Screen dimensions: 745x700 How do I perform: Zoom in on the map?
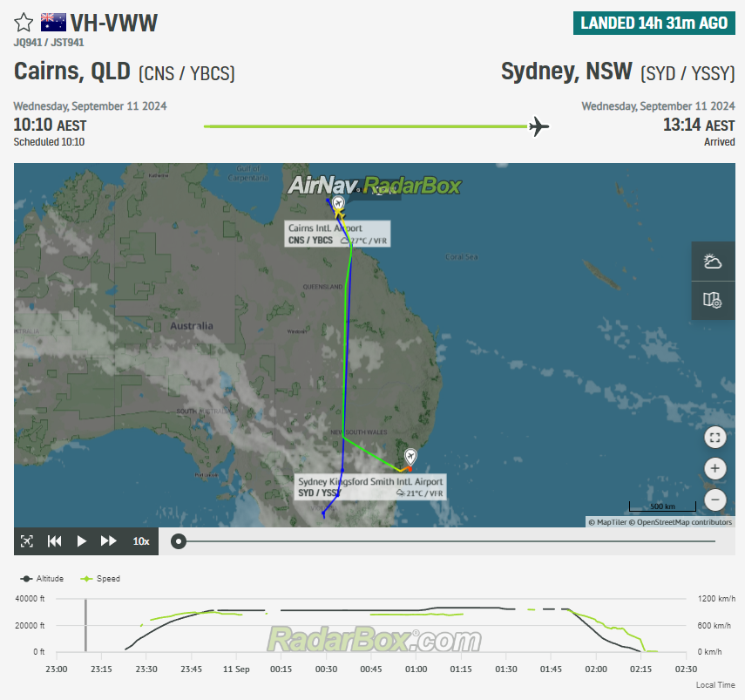click(715, 469)
